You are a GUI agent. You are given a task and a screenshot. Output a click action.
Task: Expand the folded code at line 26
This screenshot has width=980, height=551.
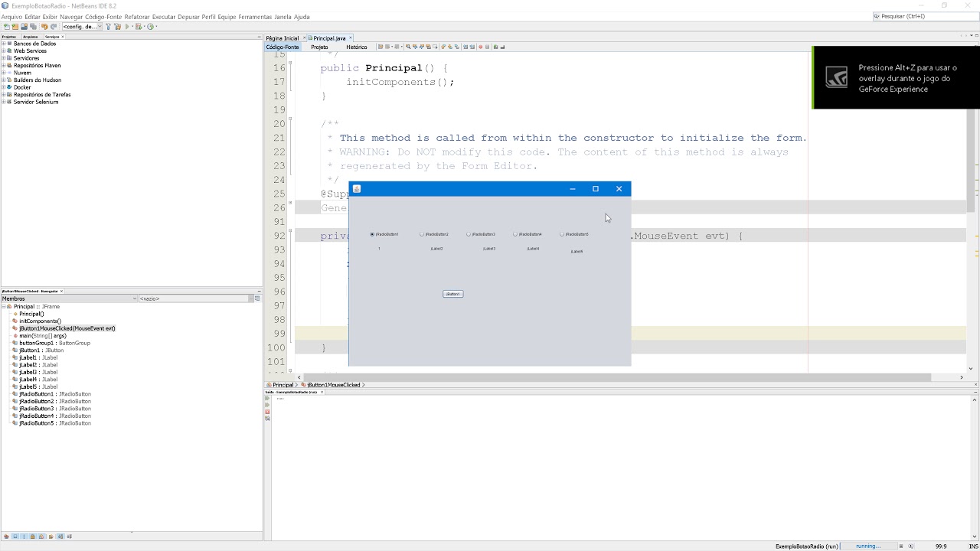pos(289,203)
